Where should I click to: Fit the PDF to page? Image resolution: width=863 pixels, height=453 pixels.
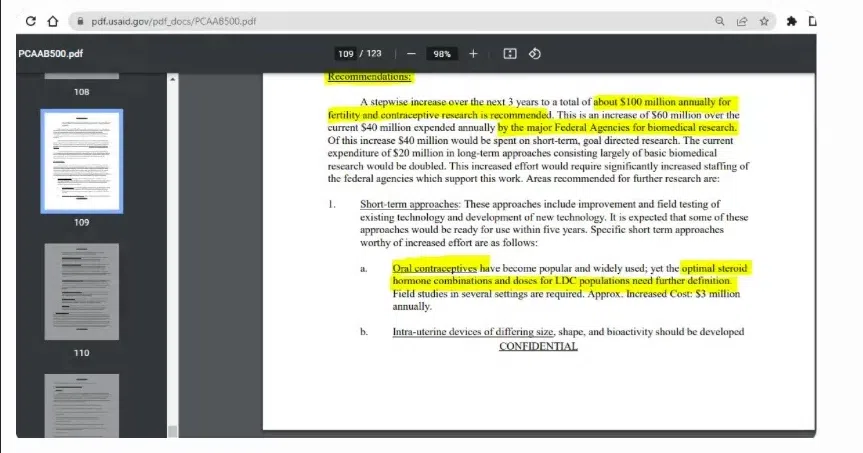point(510,54)
